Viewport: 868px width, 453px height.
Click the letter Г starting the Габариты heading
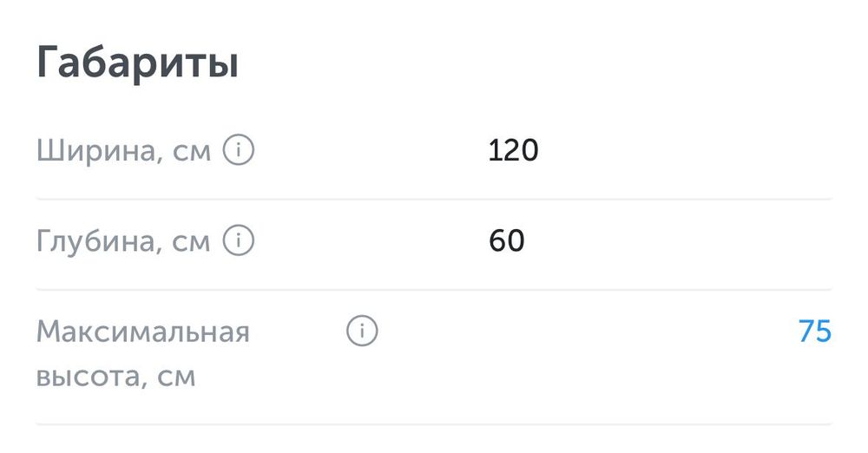coord(49,64)
